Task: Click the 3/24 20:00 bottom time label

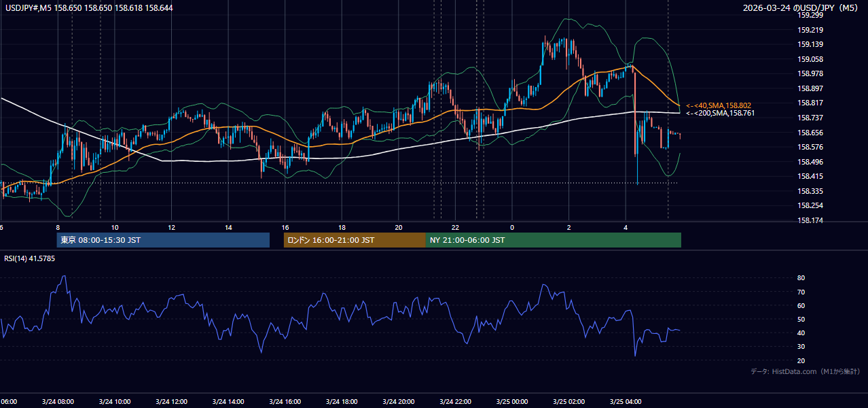Action: pos(399,401)
